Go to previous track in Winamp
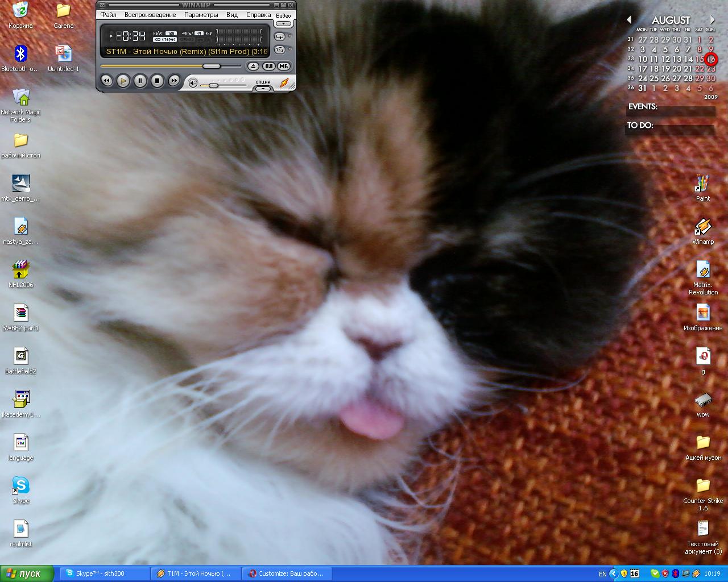 106,81
